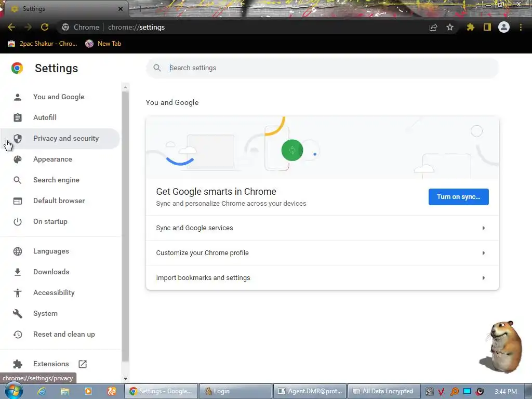Switch to Agent.DMR@prot... taskbar window
532x399 pixels.
coord(310,391)
